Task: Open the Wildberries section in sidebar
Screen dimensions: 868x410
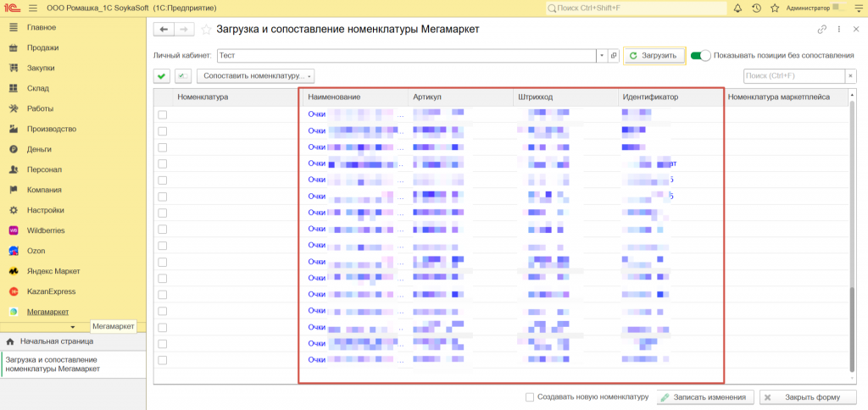Action: 46,230
